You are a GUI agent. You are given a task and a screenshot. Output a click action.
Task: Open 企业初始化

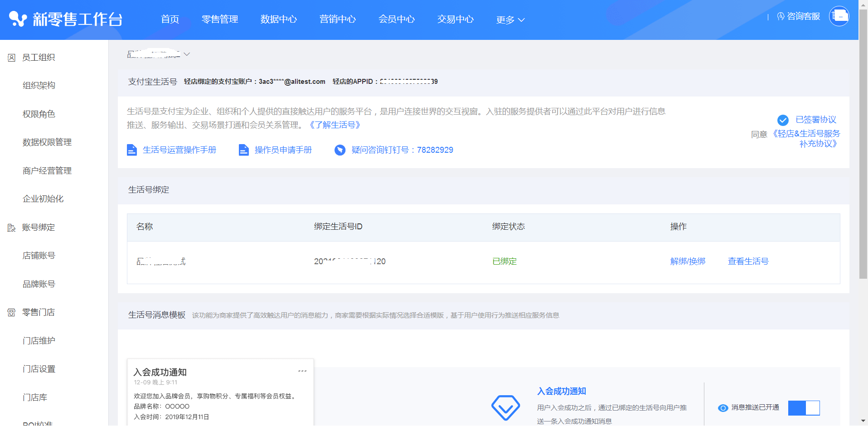coord(43,199)
